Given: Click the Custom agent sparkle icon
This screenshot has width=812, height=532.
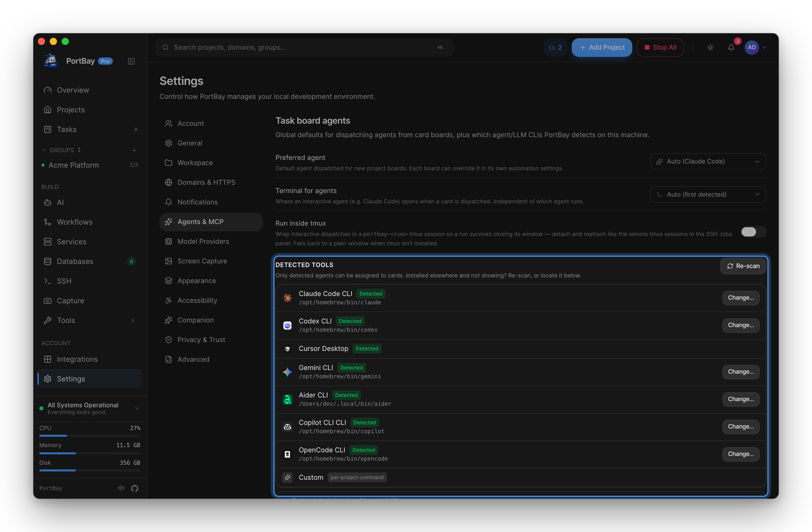Looking at the screenshot, I should pos(288,478).
